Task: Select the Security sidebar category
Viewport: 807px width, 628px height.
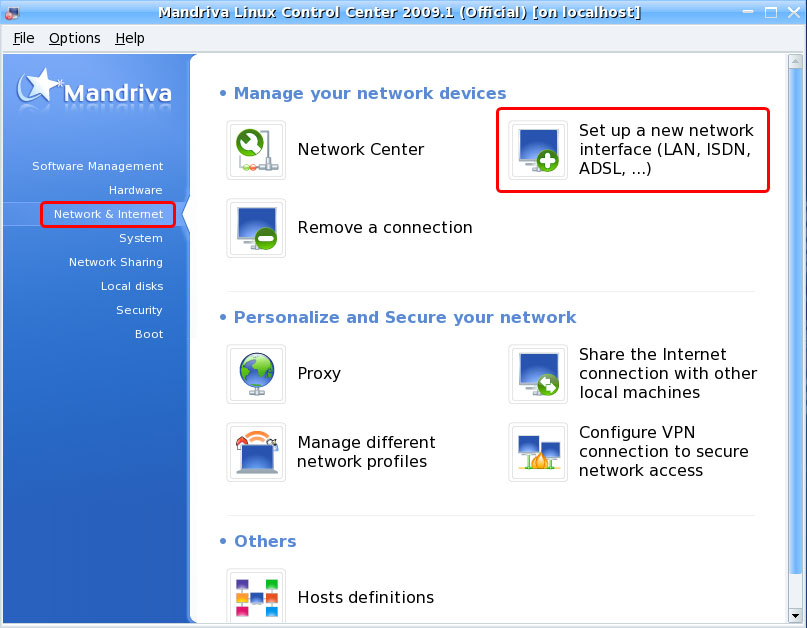Action: click(139, 310)
